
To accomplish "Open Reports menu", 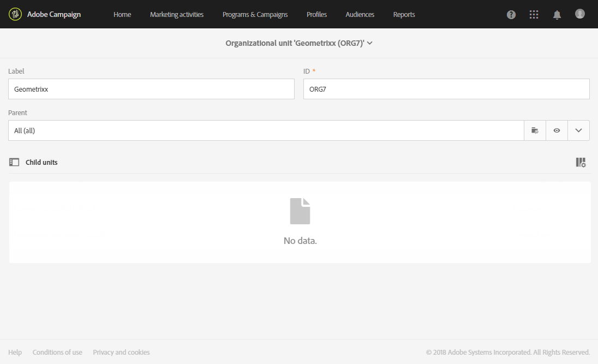I will tap(404, 15).
